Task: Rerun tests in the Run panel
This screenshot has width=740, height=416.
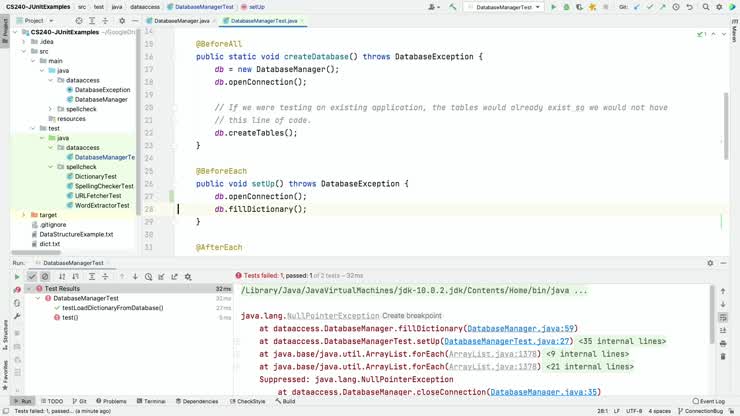Action: point(17,277)
